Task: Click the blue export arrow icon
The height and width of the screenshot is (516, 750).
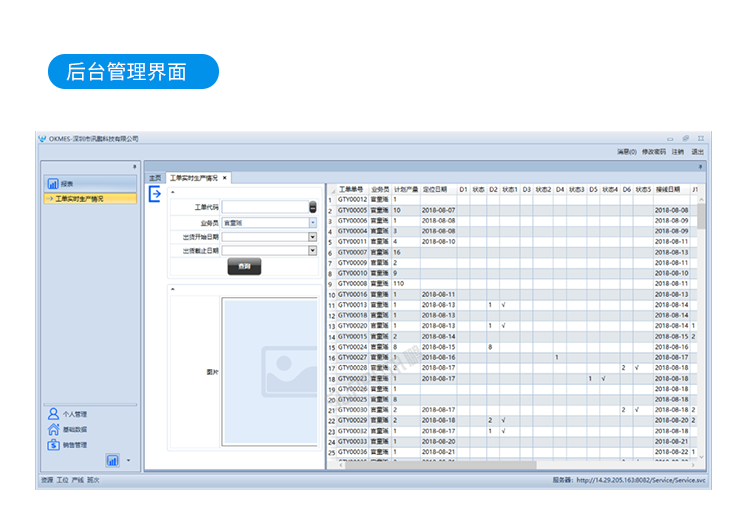Action: pyautogui.click(x=155, y=195)
